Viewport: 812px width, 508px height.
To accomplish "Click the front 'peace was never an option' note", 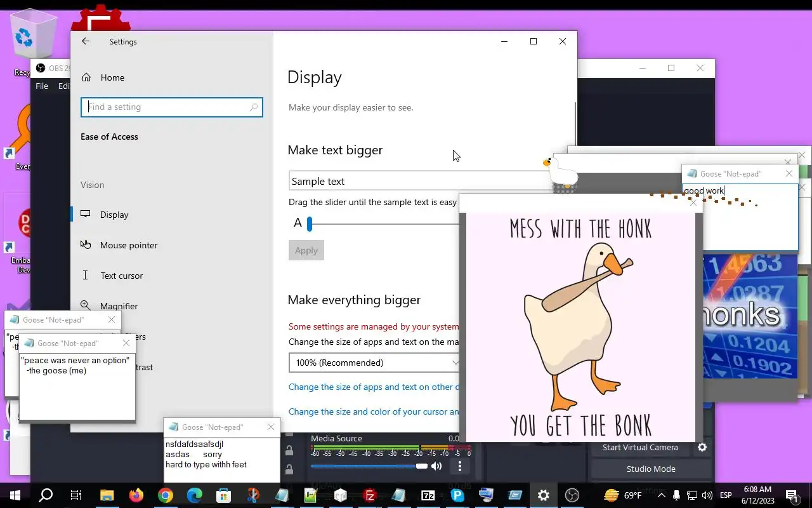I will click(x=77, y=386).
